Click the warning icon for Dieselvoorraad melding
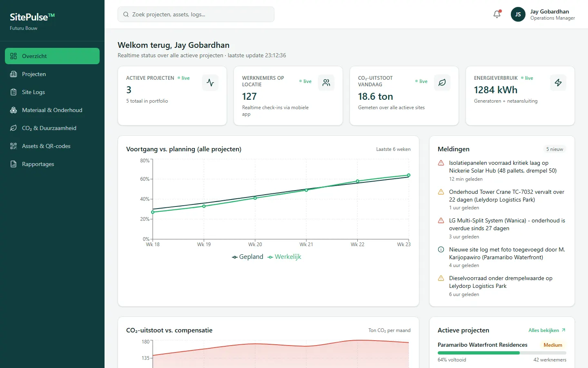588x368 pixels. (x=441, y=278)
